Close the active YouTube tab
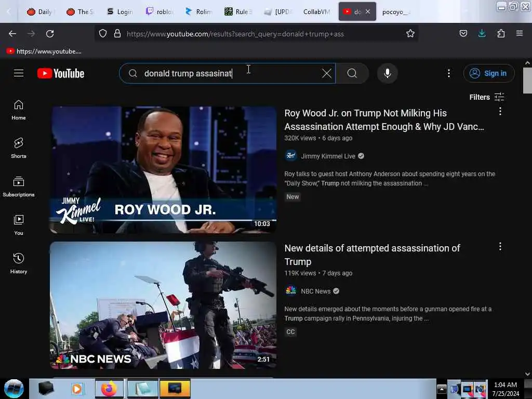 [368, 11]
